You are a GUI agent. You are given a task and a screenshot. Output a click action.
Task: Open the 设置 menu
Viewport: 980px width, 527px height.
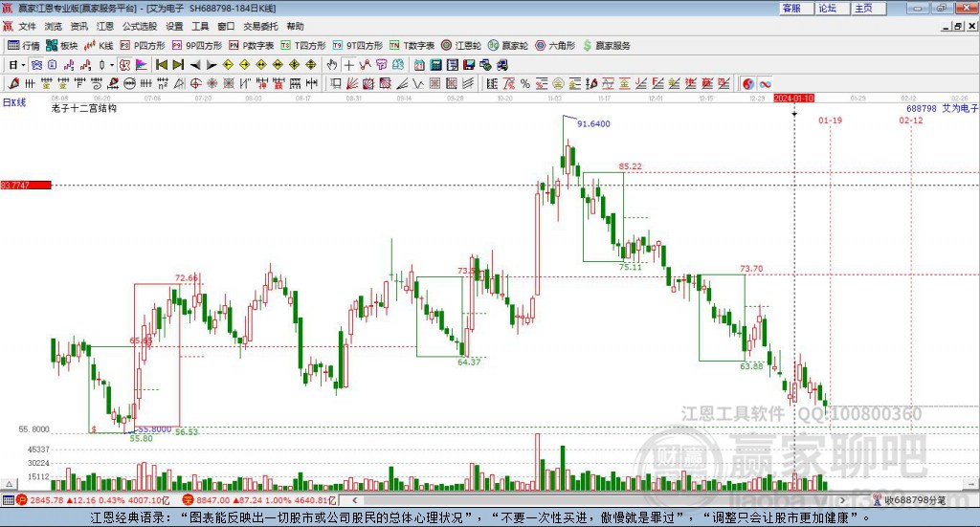(174, 26)
